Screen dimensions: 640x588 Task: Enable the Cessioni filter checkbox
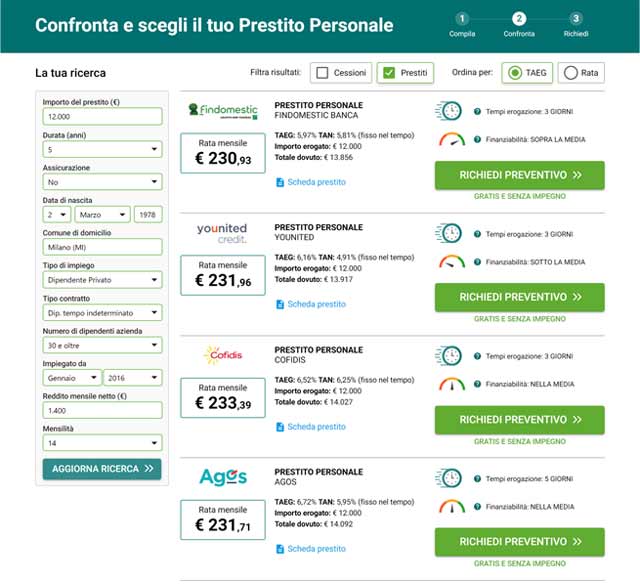321,73
